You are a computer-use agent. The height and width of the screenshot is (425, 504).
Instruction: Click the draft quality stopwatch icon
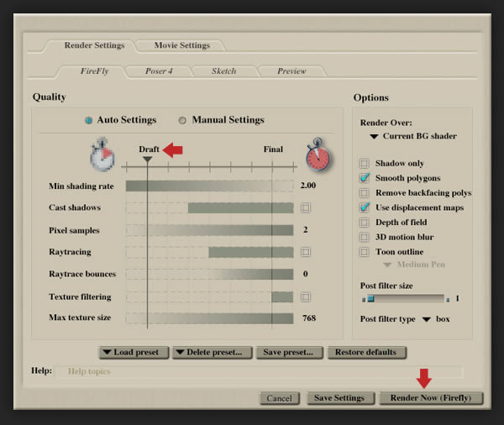102,155
